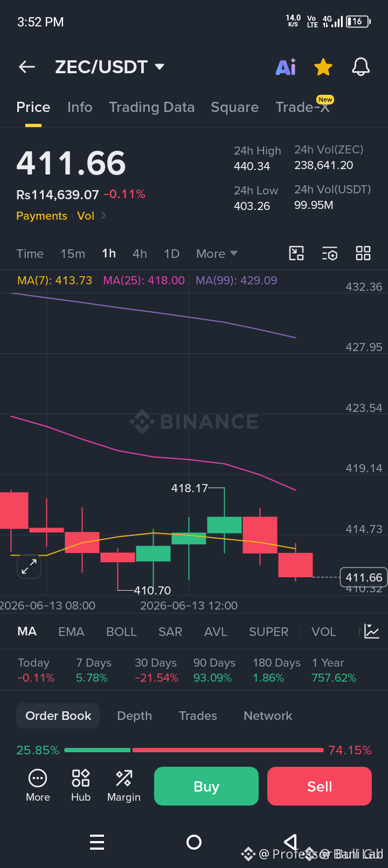Select the 1h chart interval
388x868 pixels.
(109, 254)
